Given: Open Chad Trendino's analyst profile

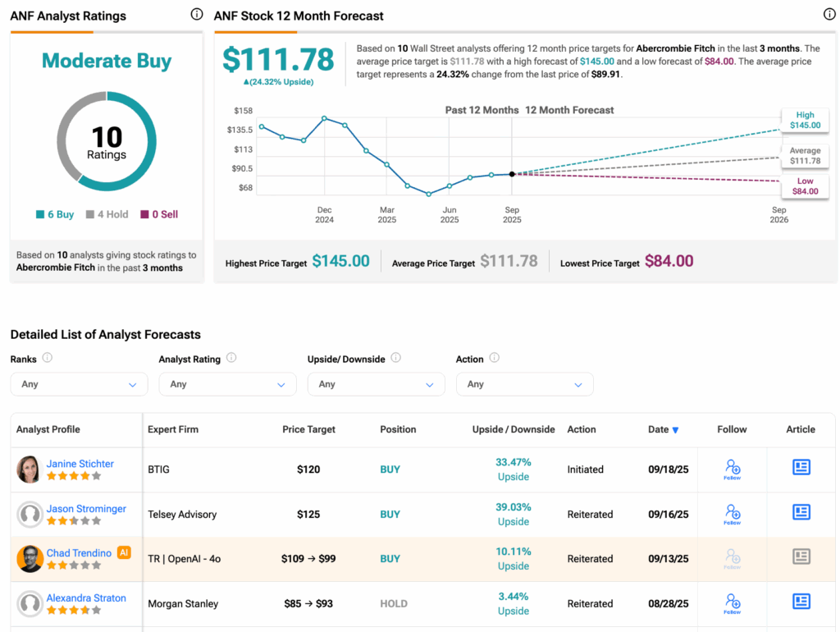Looking at the screenshot, I should (79, 553).
